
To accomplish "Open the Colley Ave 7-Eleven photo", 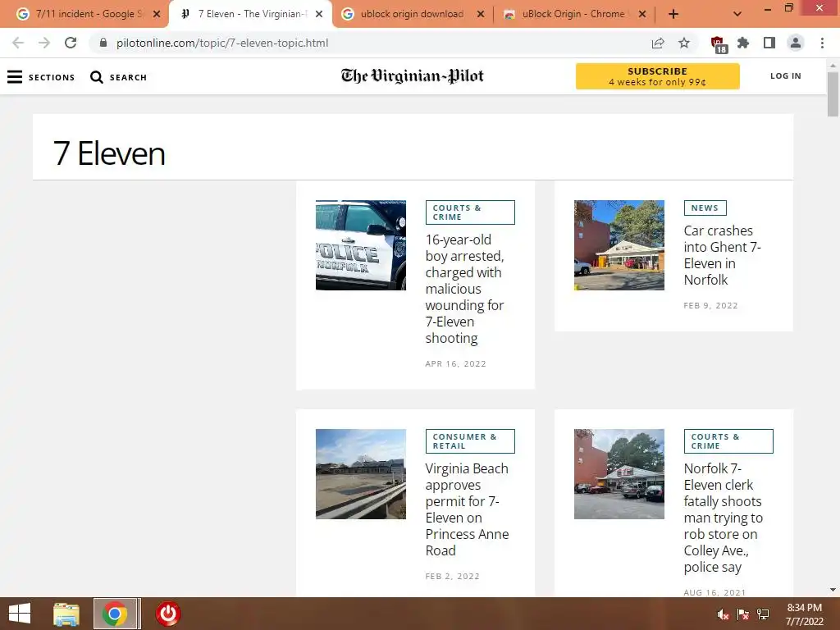I will 619,473.
